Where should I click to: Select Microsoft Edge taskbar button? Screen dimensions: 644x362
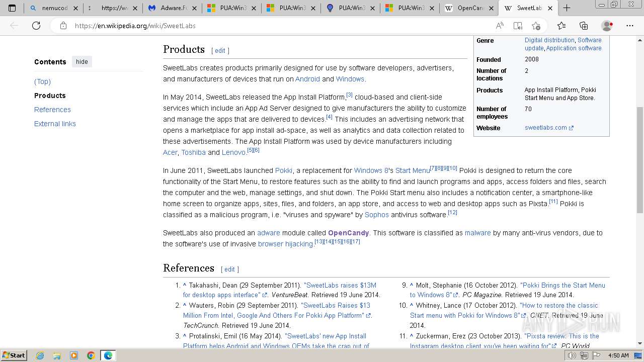click(108, 355)
